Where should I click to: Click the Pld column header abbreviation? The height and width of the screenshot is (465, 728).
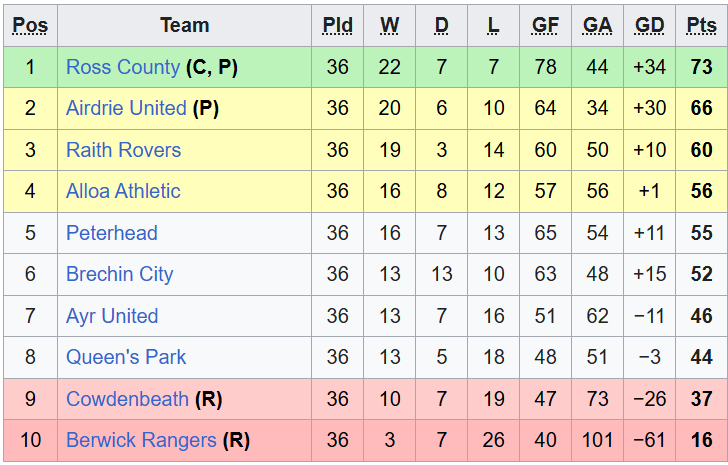tap(338, 25)
